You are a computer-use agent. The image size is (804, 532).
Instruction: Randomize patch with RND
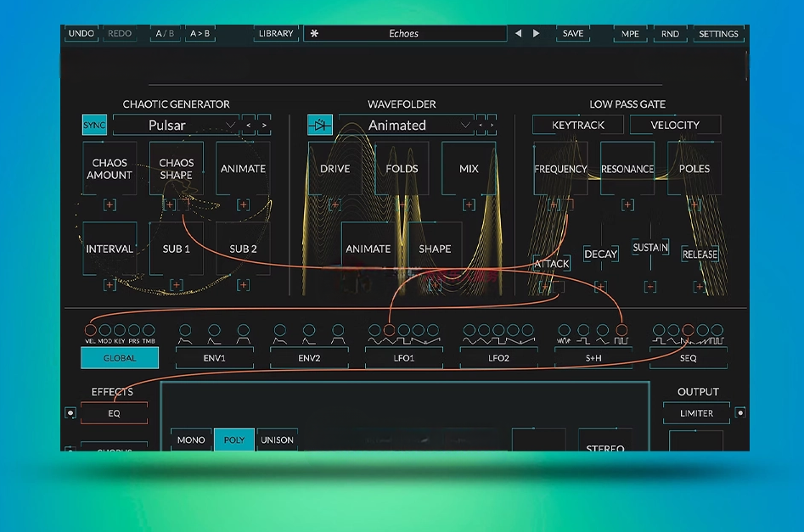click(x=670, y=34)
